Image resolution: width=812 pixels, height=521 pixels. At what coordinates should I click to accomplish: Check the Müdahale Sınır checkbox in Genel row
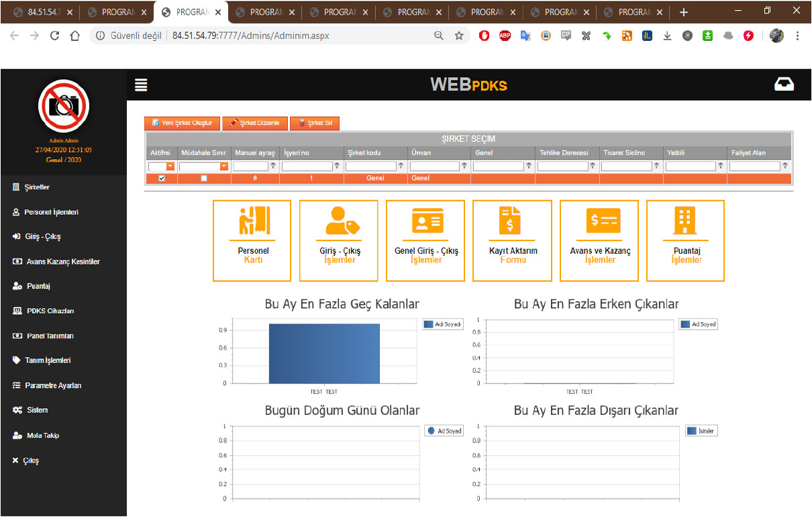tap(204, 179)
